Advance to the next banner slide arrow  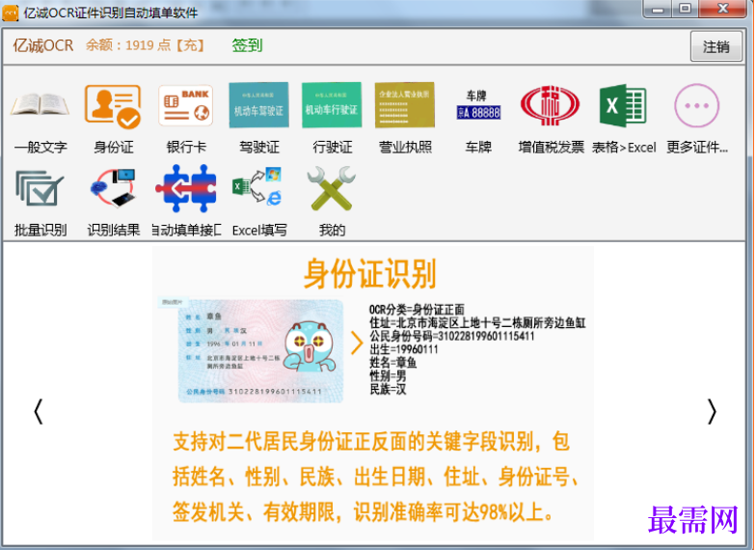712,411
